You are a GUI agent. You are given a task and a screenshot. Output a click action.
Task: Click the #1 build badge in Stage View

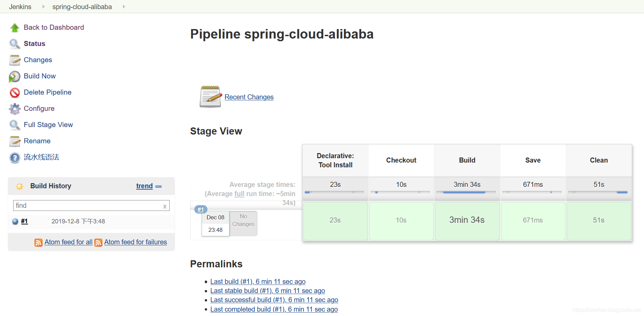coord(201,209)
